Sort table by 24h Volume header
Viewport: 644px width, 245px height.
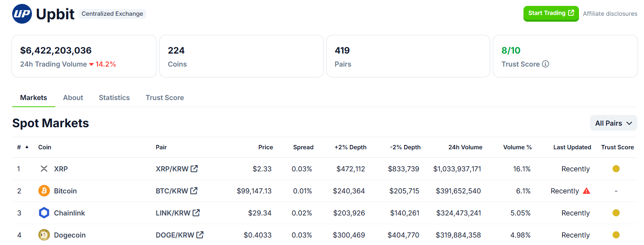[465, 147]
